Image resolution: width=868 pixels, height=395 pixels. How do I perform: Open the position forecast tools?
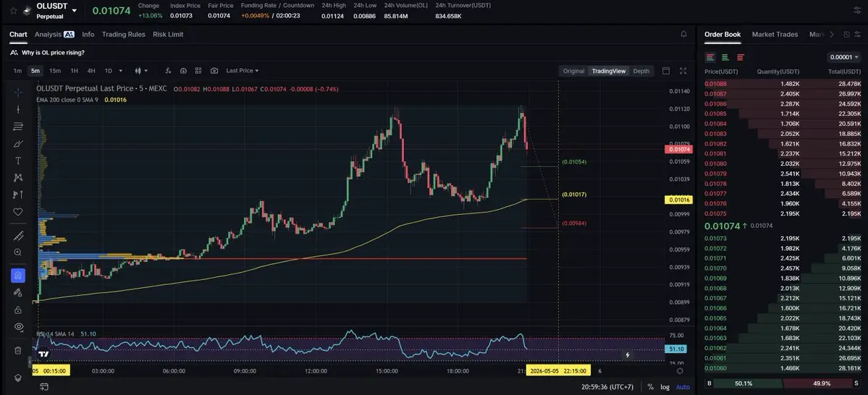pyautogui.click(x=17, y=195)
